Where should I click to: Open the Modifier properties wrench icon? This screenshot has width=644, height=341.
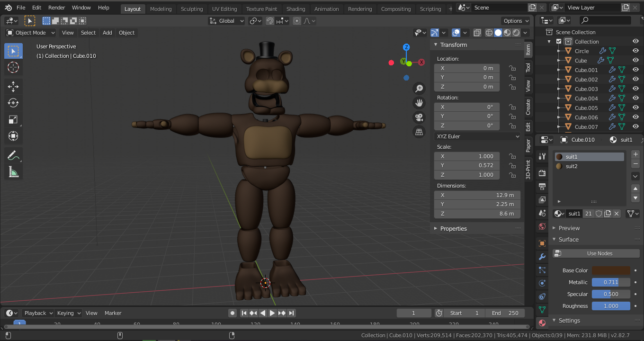coord(542,257)
